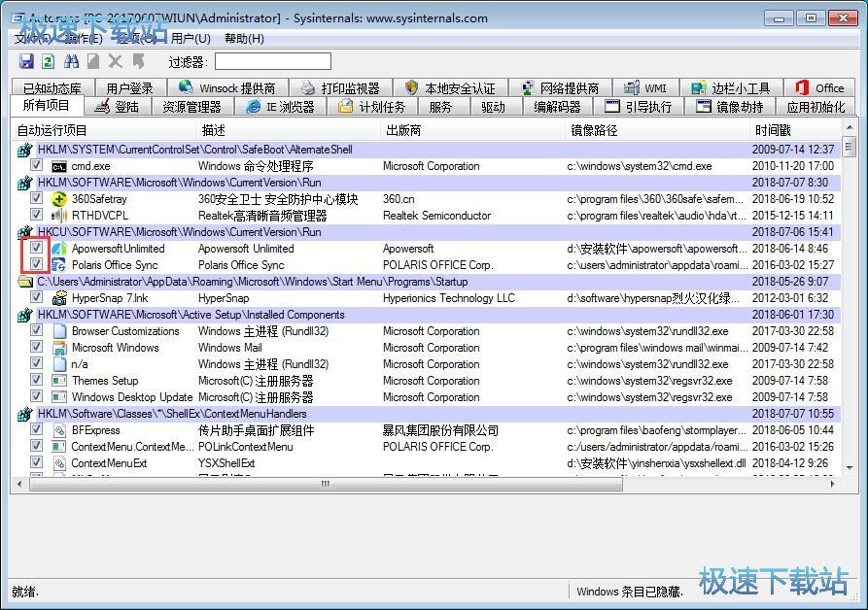Uncheck the ApowersoftUnlimited autorun checkbox

tap(36, 249)
